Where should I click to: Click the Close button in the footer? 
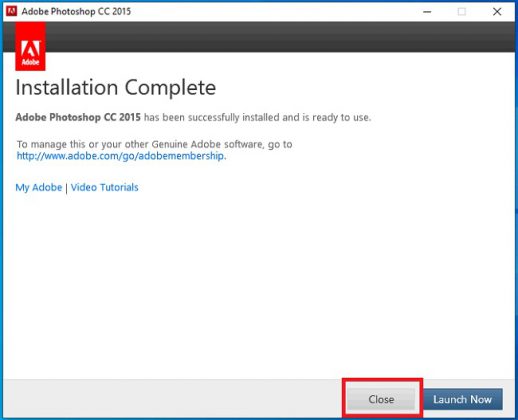[x=381, y=399]
